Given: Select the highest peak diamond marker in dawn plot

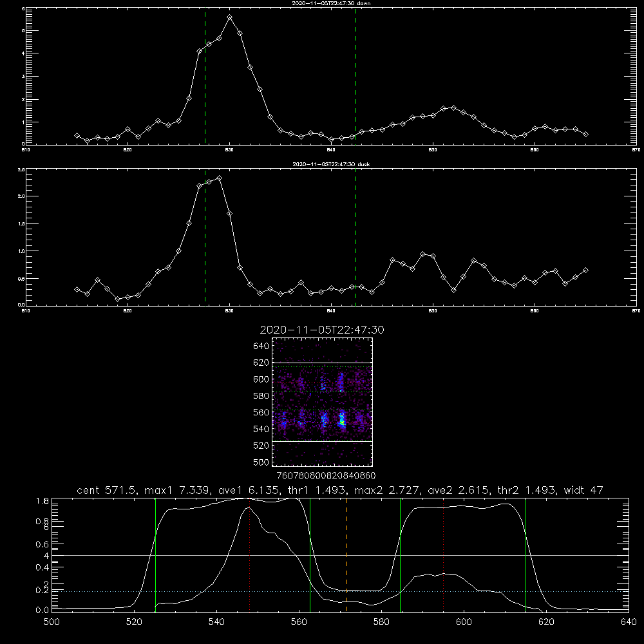Looking at the screenshot, I should (x=230, y=17).
